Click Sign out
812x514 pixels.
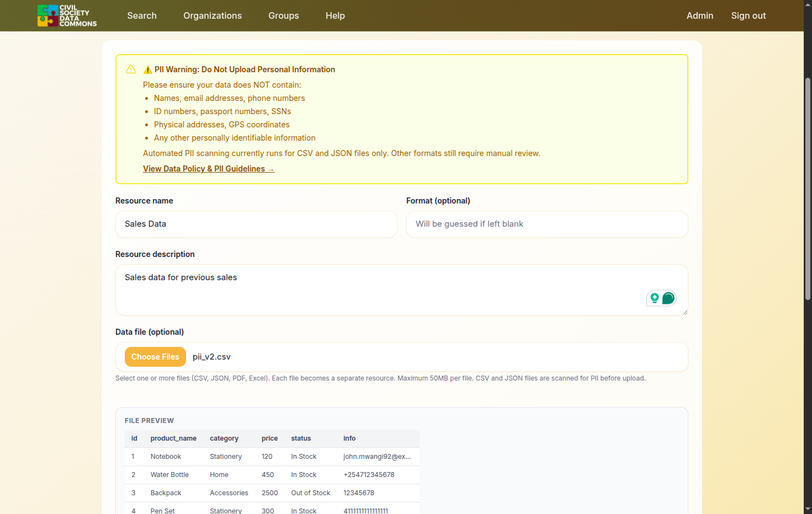click(749, 15)
